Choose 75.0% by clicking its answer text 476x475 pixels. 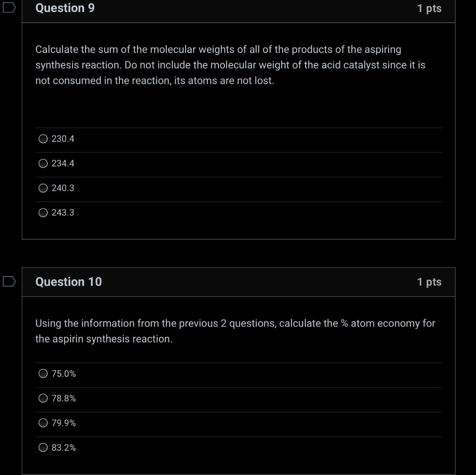(63, 373)
